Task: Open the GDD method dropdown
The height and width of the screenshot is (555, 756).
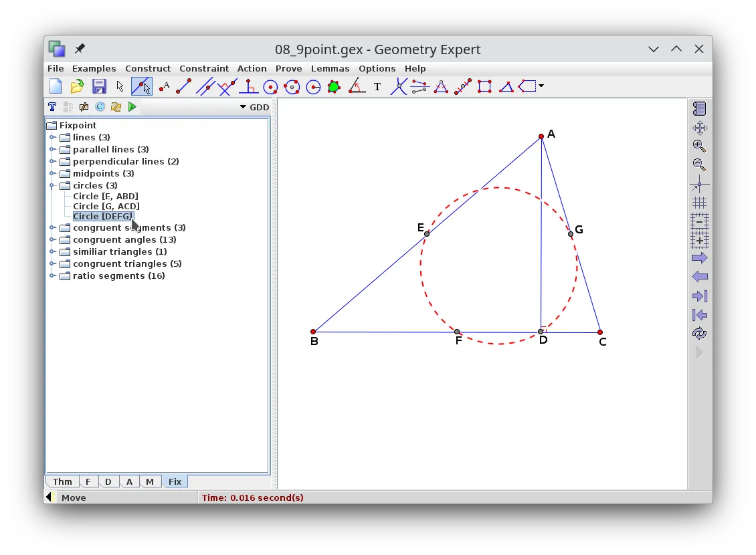Action: pos(255,107)
